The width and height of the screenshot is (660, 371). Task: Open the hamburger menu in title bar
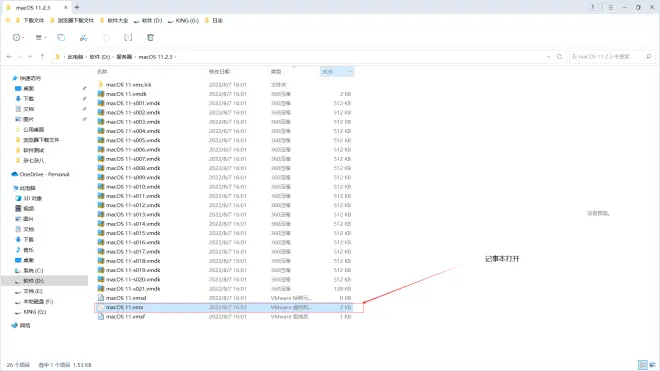point(610,7)
